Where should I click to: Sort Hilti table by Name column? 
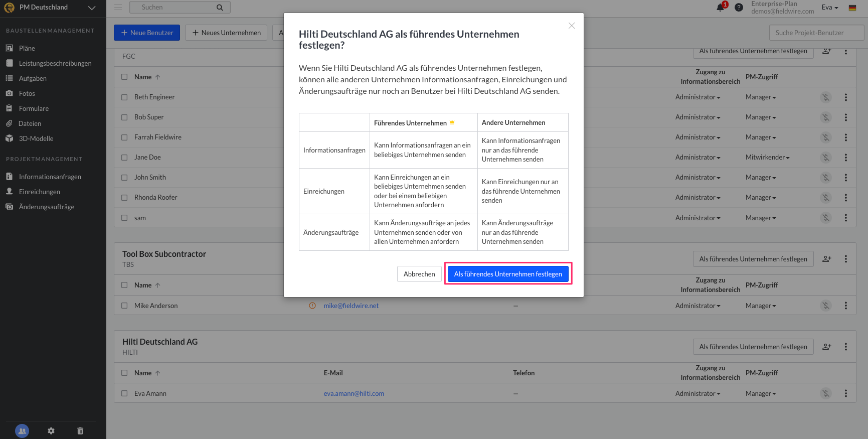147,373
